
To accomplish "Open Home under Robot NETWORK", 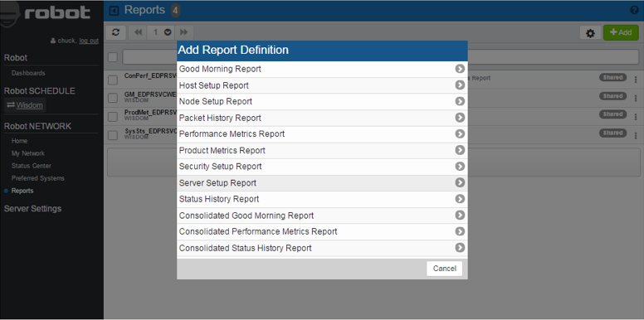I will pos(19,141).
